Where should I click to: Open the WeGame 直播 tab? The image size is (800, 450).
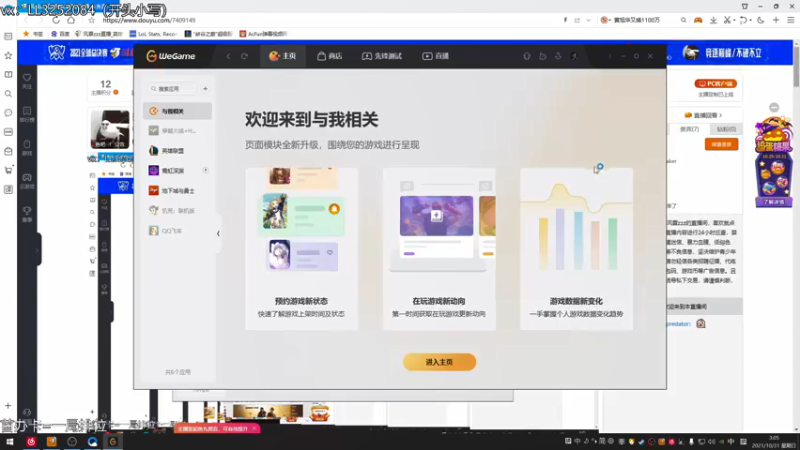click(436, 56)
